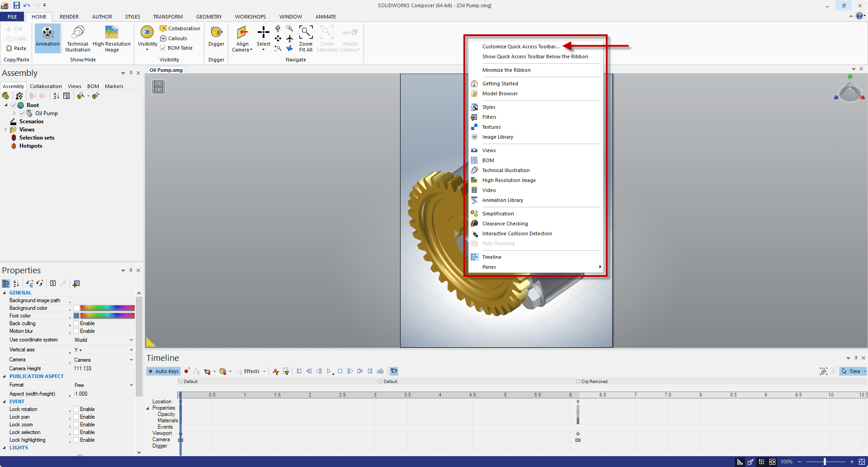The width and height of the screenshot is (868, 467).
Task: Click the Save icon in quick access toolbar
Action: 17,5
